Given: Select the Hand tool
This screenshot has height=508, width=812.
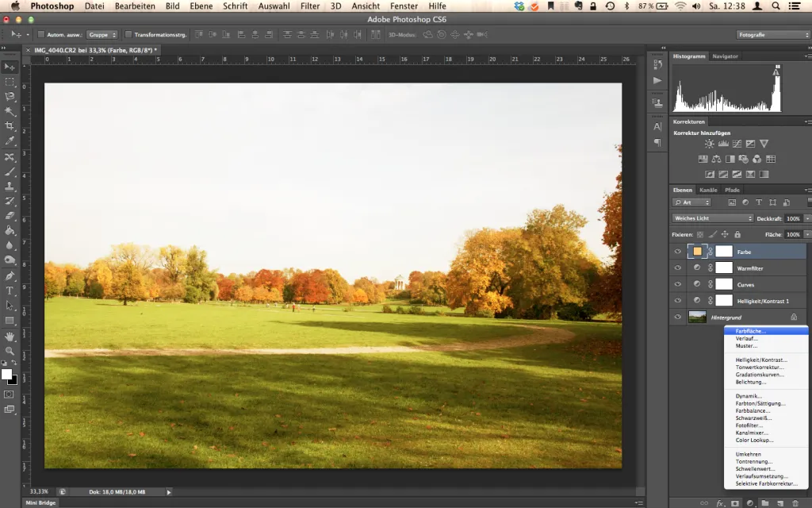Looking at the screenshot, I should tap(10, 337).
